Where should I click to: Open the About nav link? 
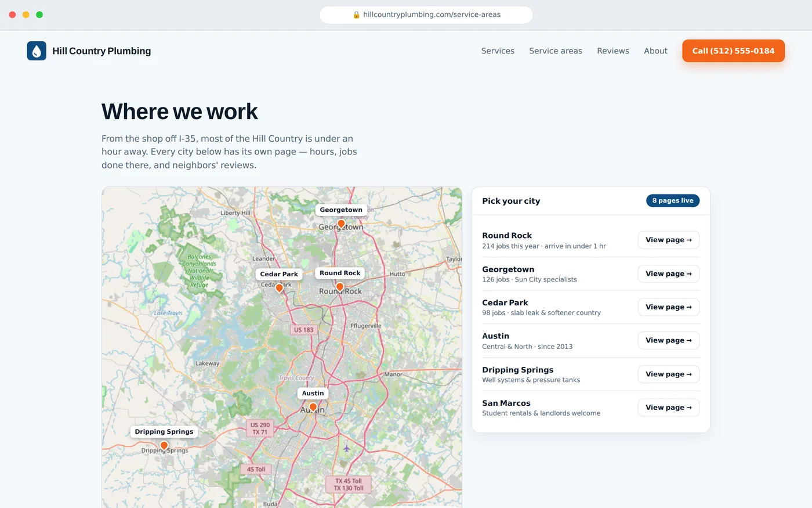pyautogui.click(x=655, y=51)
